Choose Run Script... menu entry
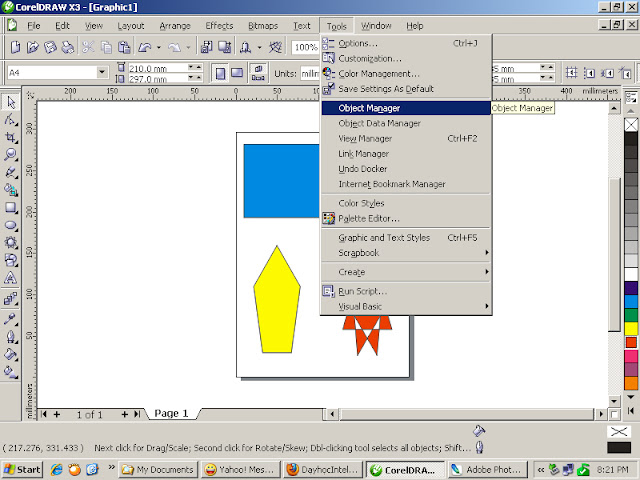The height and width of the screenshot is (480, 640). click(406, 291)
